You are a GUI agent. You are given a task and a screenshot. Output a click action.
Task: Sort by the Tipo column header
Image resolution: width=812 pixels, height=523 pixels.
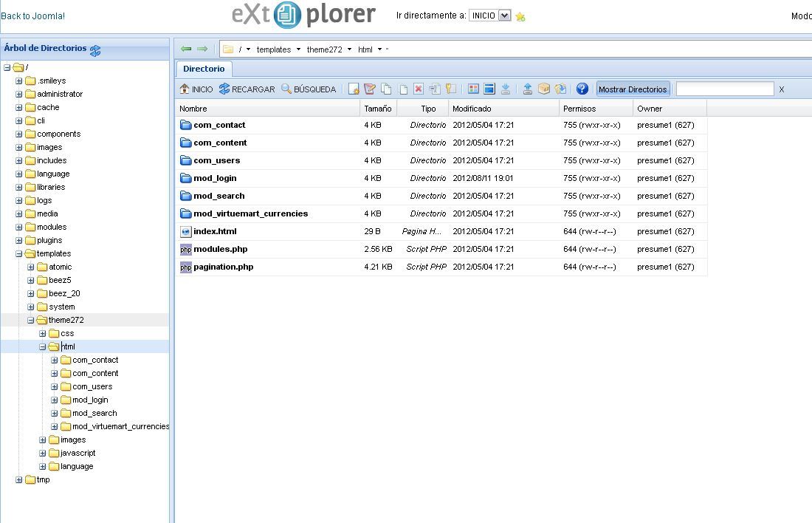tap(422, 109)
